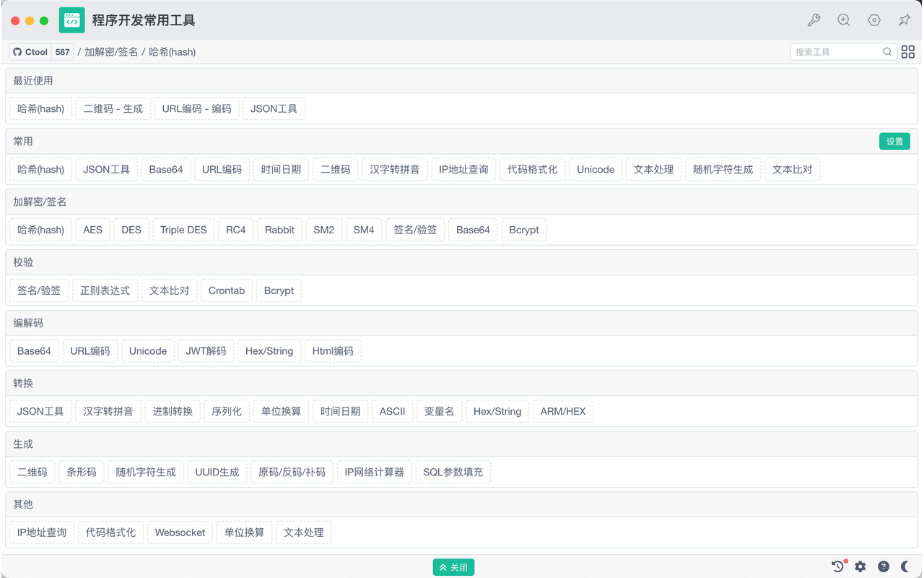
Task: Open settings with the gear icon at bottom
Action: [x=860, y=566]
